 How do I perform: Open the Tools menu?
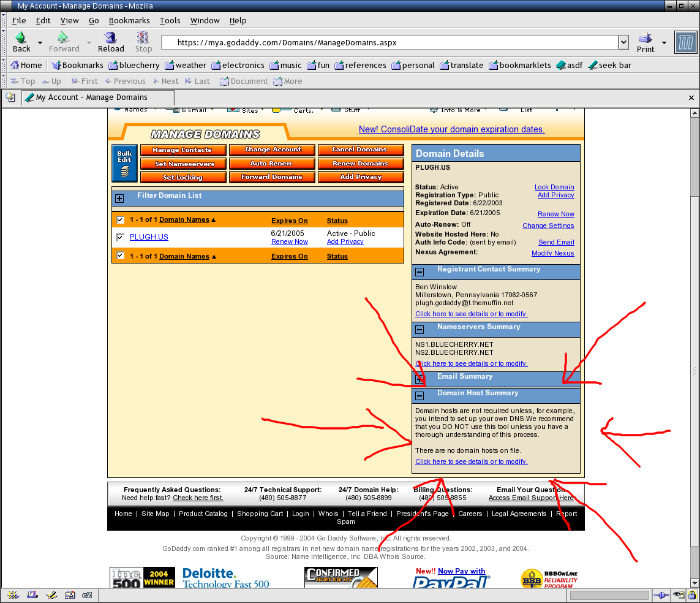click(x=170, y=21)
